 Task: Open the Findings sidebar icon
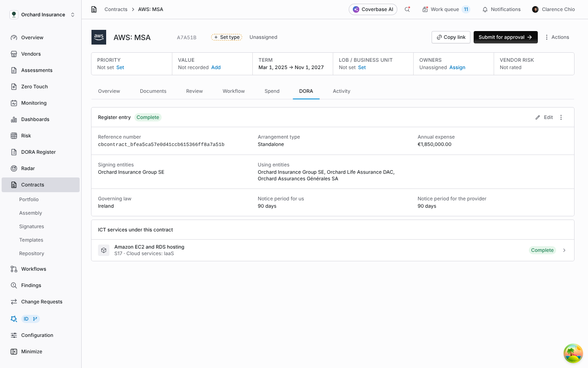coord(14,285)
